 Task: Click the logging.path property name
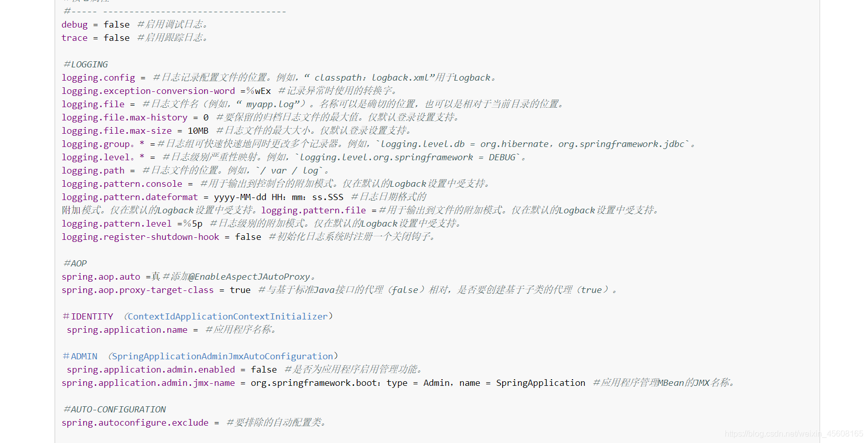coord(93,170)
